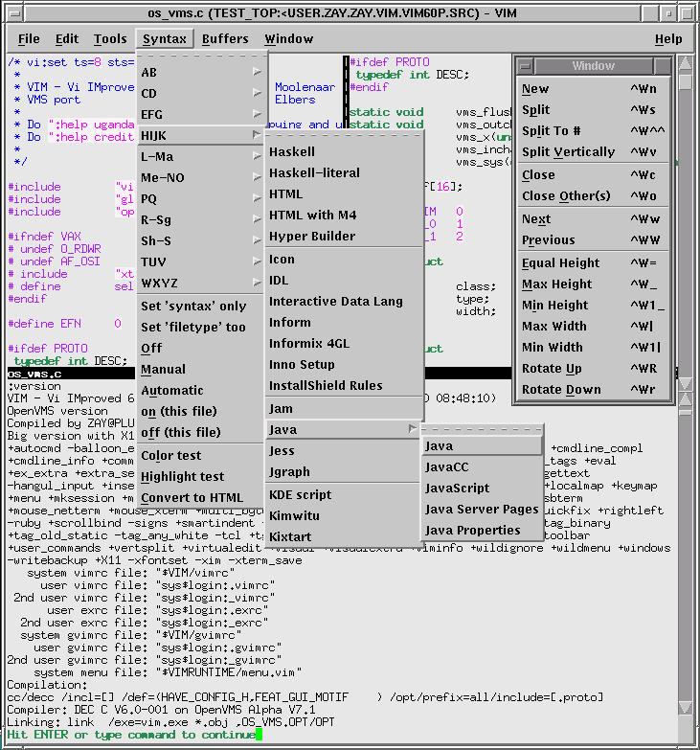This screenshot has width=700, height=750.
Task: Select Java Properties syntax
Action: click(482, 530)
